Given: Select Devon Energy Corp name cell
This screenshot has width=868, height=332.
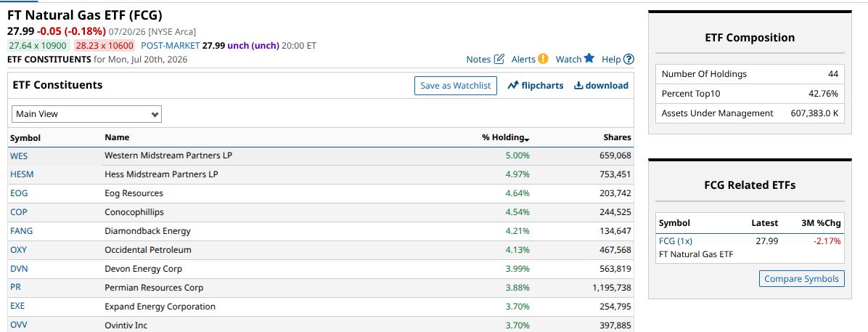Looking at the screenshot, I should click(144, 268).
